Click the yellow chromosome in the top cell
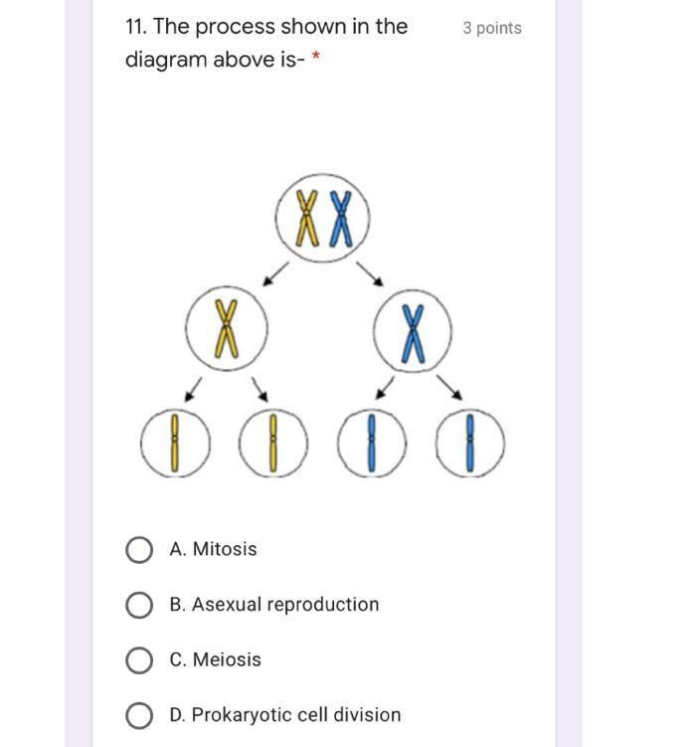The height and width of the screenshot is (747, 700). [309, 218]
